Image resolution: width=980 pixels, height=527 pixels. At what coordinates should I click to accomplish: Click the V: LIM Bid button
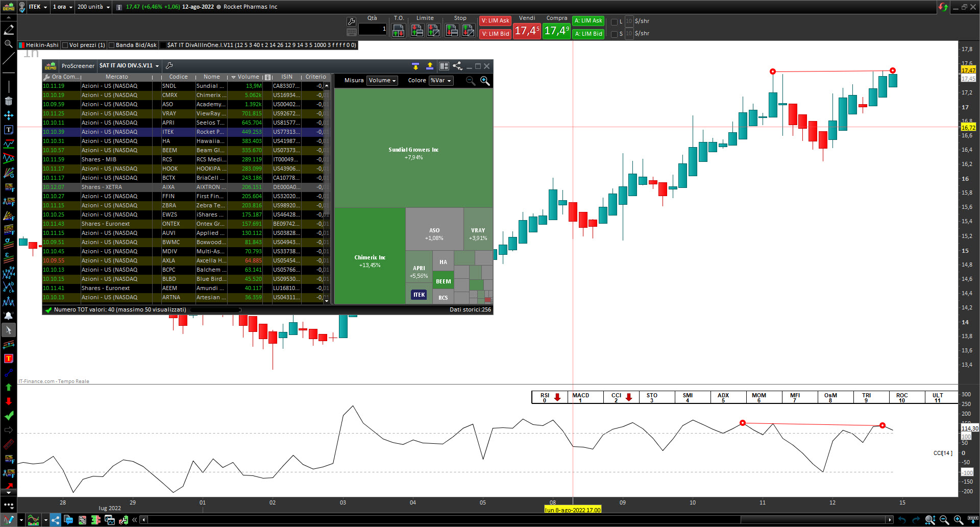tap(496, 34)
